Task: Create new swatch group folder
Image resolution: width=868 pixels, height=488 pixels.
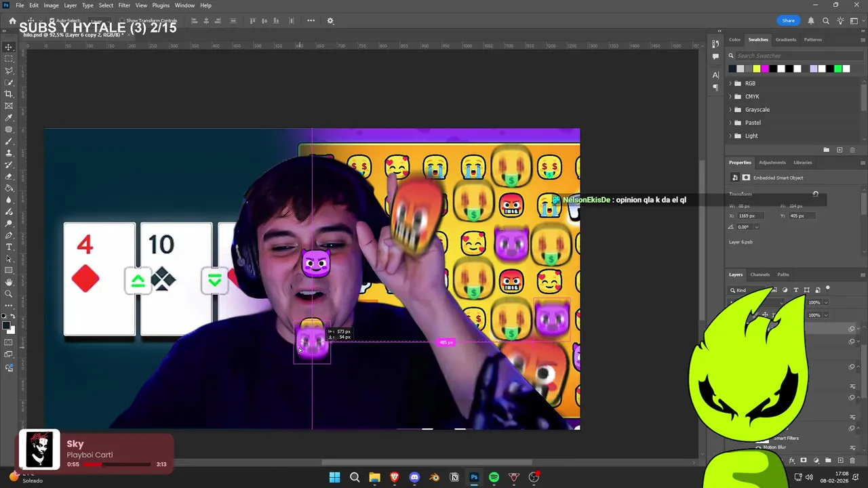Action: [826, 150]
